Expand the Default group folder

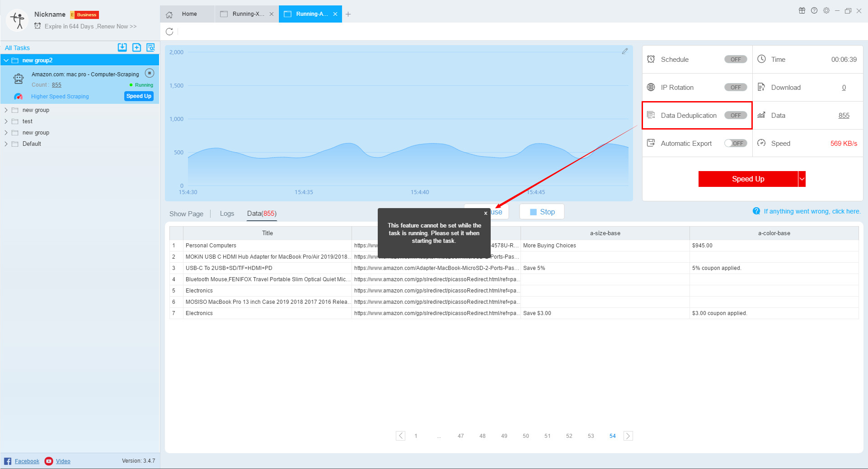pyautogui.click(x=6, y=144)
